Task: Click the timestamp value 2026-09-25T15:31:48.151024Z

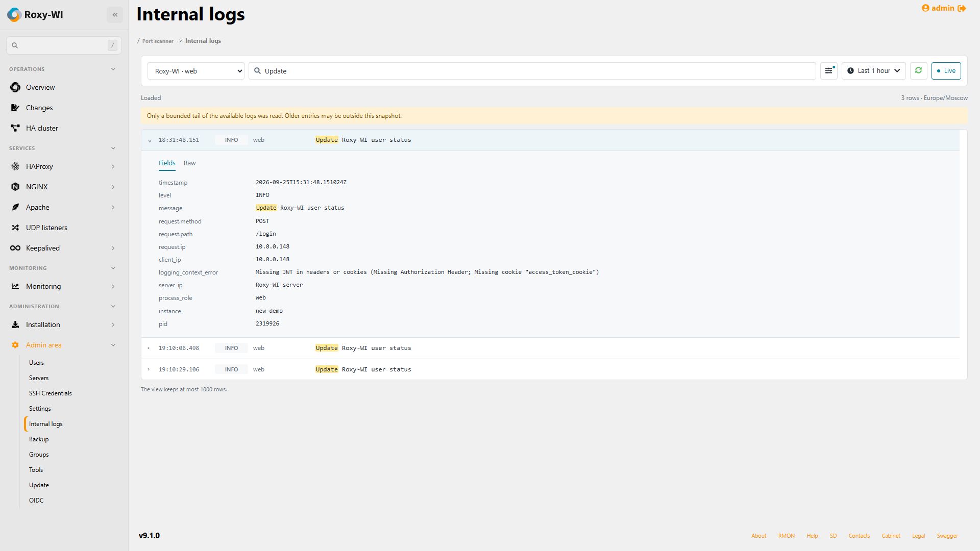Action: tap(301, 182)
